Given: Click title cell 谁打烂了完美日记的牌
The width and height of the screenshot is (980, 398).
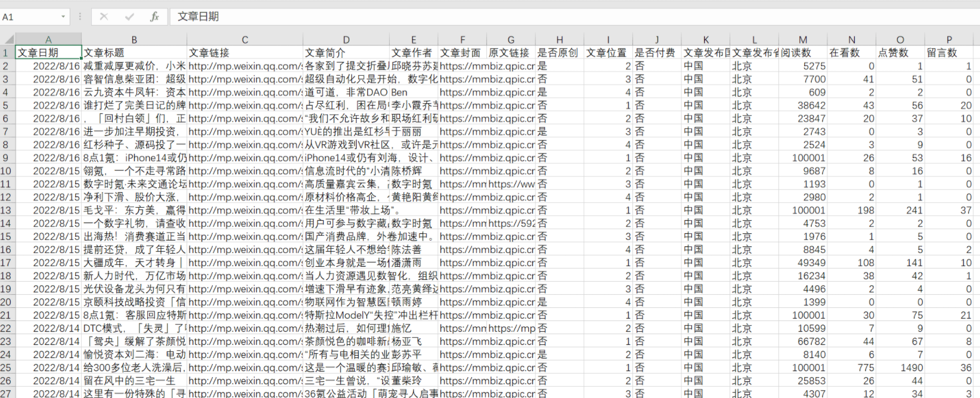Looking at the screenshot, I should point(134,105).
